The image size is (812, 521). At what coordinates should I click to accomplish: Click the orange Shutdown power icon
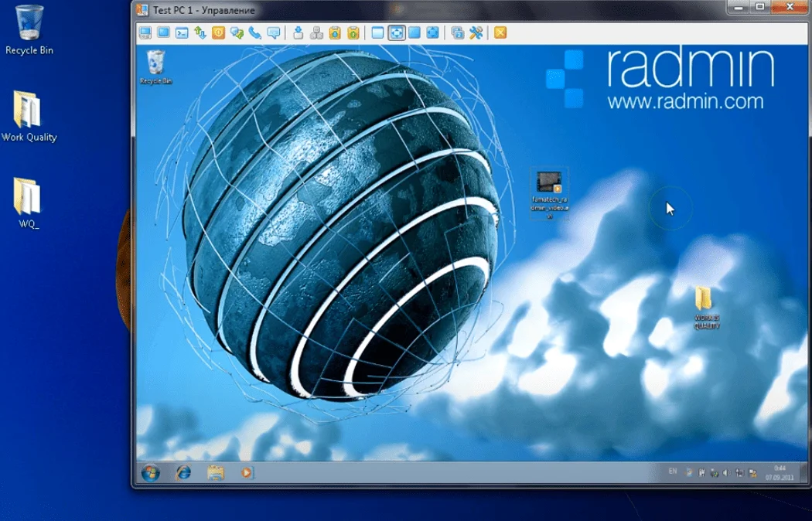click(x=218, y=33)
